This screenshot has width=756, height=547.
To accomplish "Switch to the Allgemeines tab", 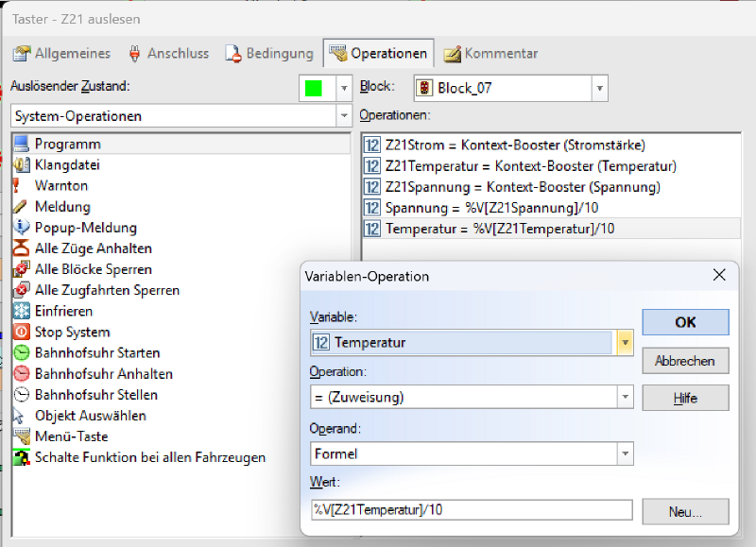I will click(x=61, y=53).
